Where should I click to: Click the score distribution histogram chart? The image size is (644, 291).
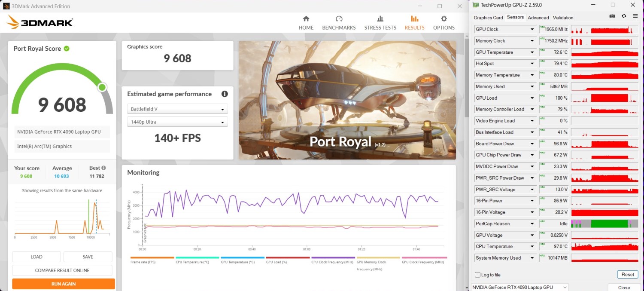point(62,218)
